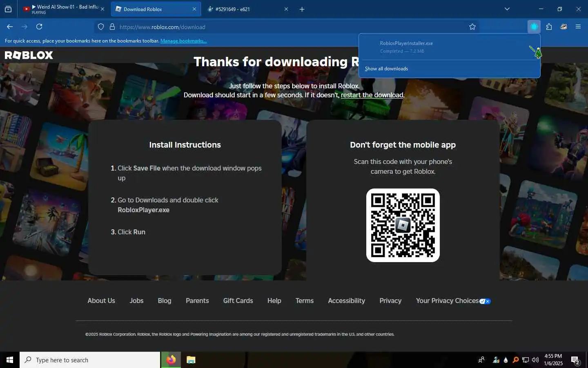This screenshot has height=368, width=588.
Task: Click the Manage bookmarks link
Action: [183, 41]
